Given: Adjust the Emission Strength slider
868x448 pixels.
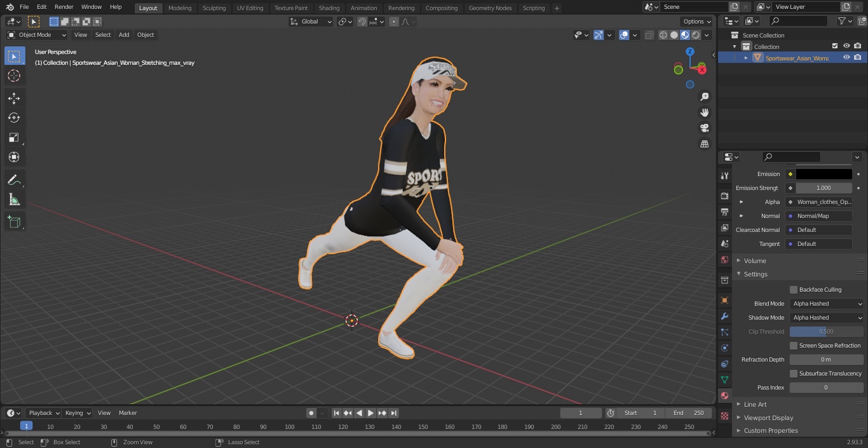Looking at the screenshot, I should point(824,188).
